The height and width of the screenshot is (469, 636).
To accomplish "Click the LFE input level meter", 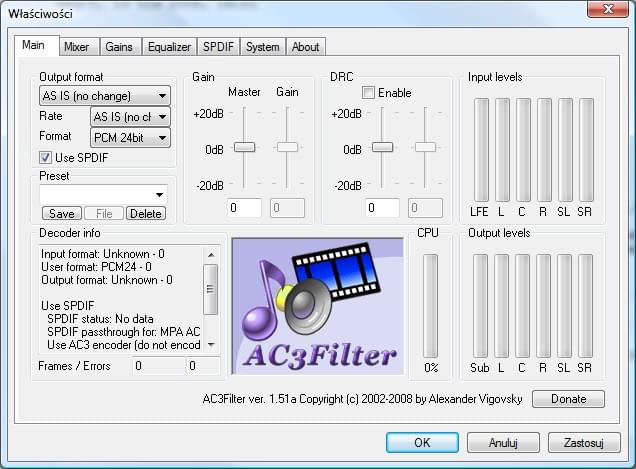I will click(x=481, y=150).
